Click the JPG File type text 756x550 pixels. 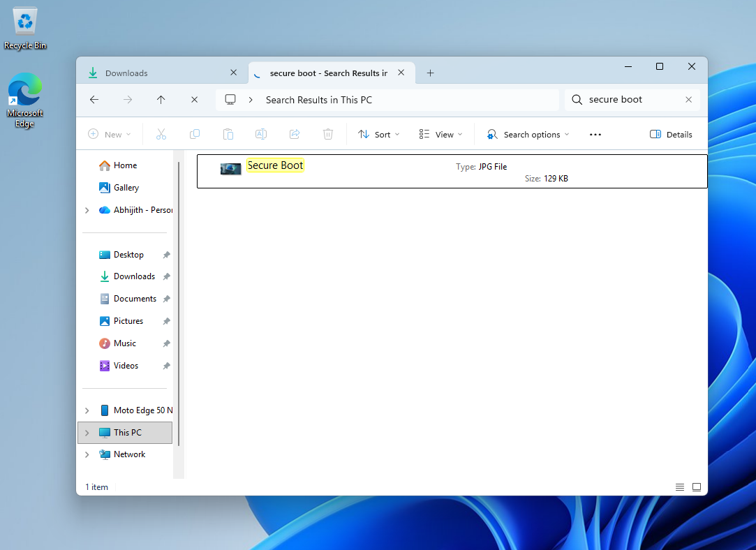(493, 167)
